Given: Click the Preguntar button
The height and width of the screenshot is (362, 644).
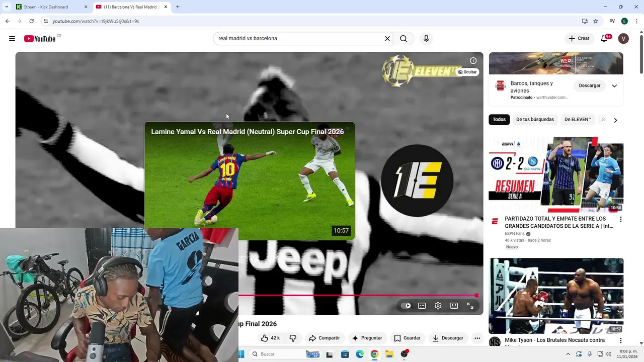Looking at the screenshot, I should pos(367,338).
